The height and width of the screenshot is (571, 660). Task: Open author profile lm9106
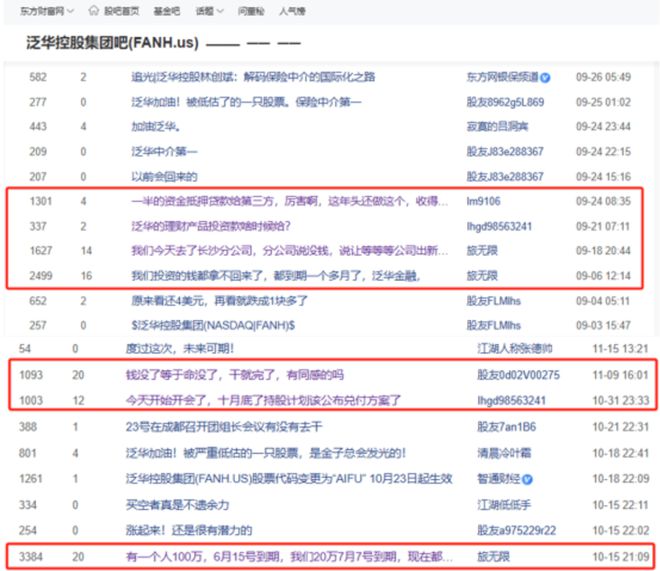[x=483, y=201]
